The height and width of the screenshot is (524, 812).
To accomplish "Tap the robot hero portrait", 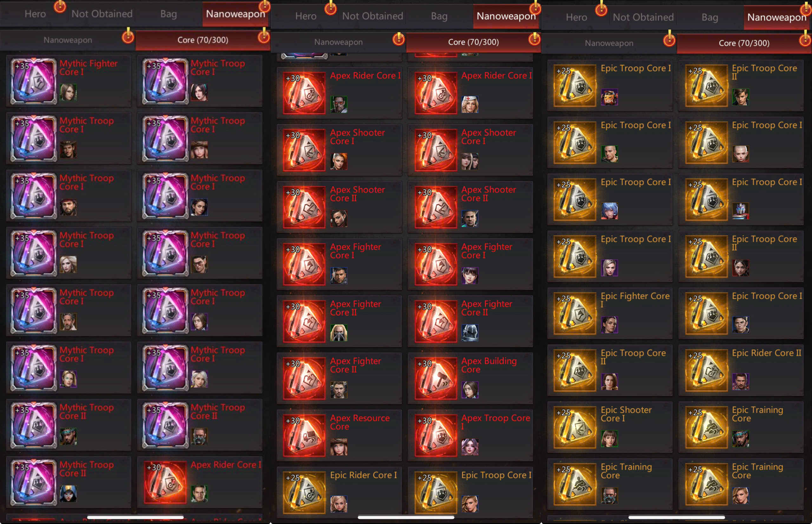I will pos(740,211).
